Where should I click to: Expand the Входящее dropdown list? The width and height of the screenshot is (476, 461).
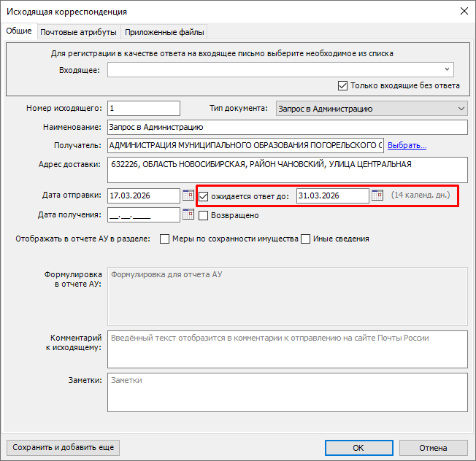[x=448, y=70]
